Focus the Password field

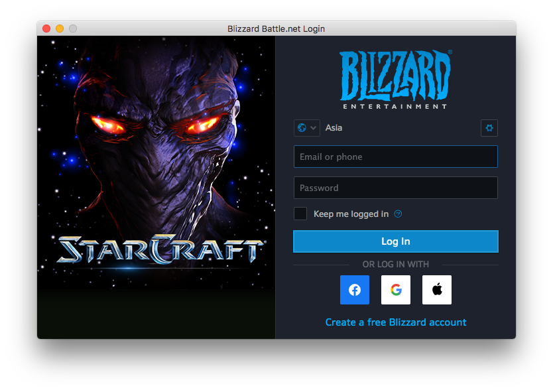pyautogui.click(x=395, y=188)
